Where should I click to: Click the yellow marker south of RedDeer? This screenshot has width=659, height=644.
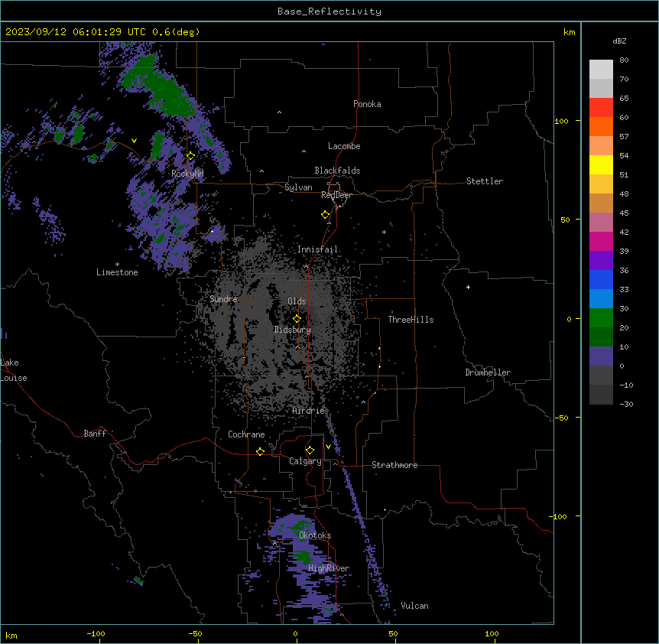coord(326,215)
